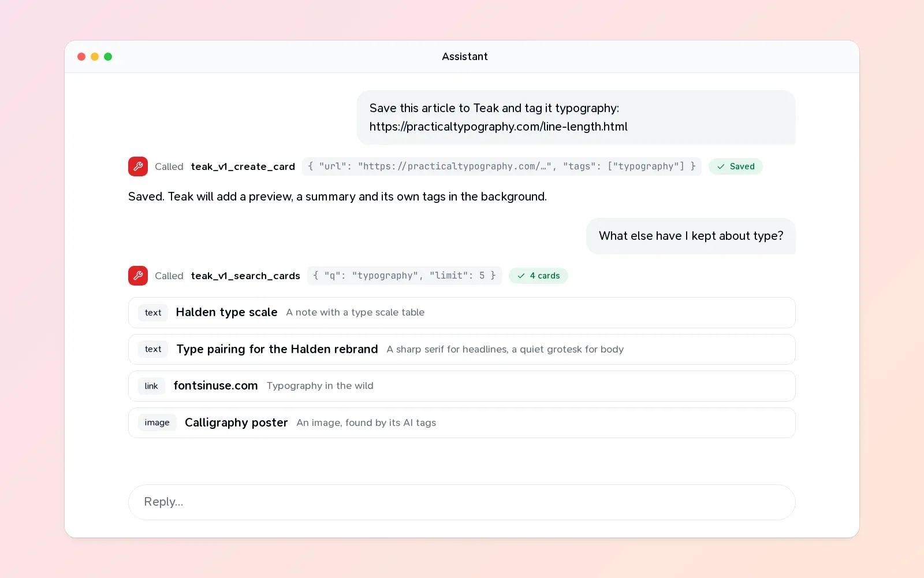
Task: Click the image tag beside Calligraphy poster
Action: [x=157, y=423]
